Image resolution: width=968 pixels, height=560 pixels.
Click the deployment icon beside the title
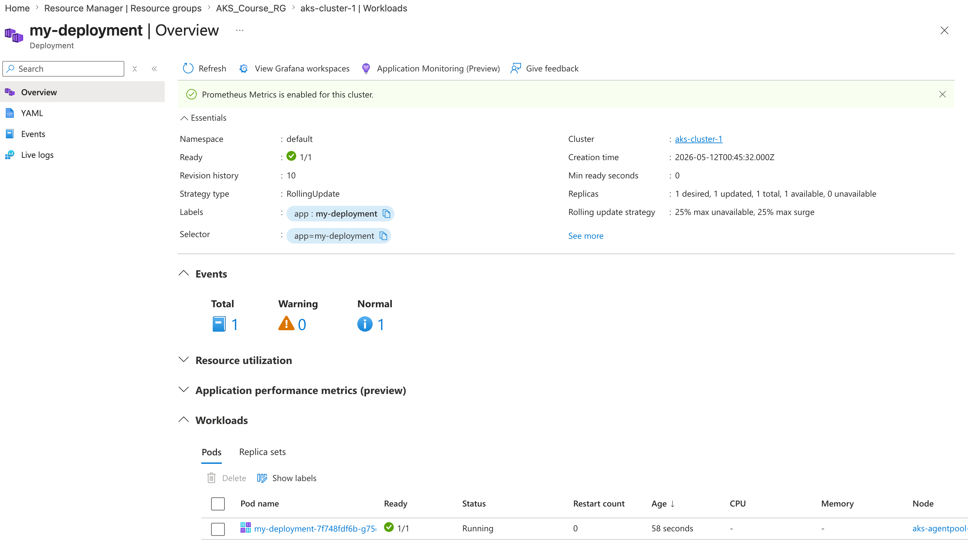[14, 35]
